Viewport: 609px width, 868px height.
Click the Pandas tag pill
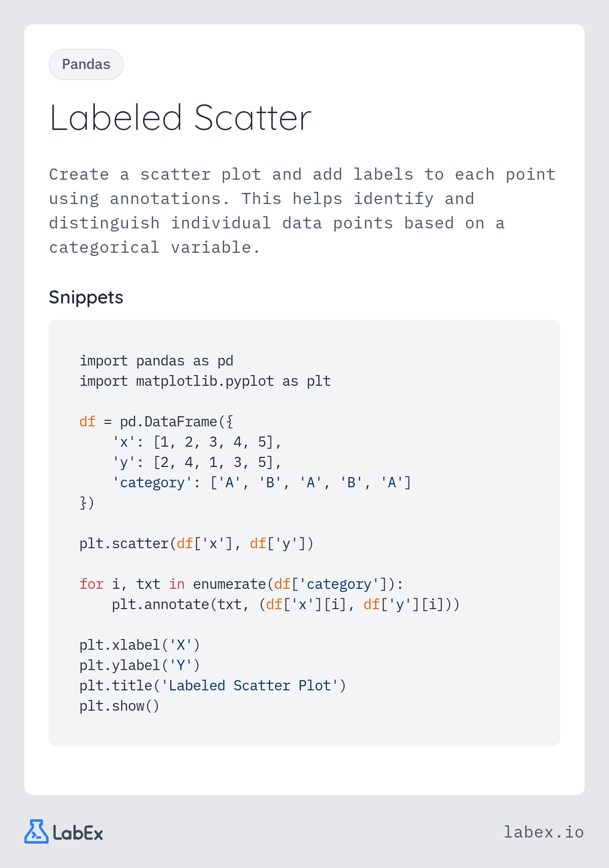(x=86, y=64)
